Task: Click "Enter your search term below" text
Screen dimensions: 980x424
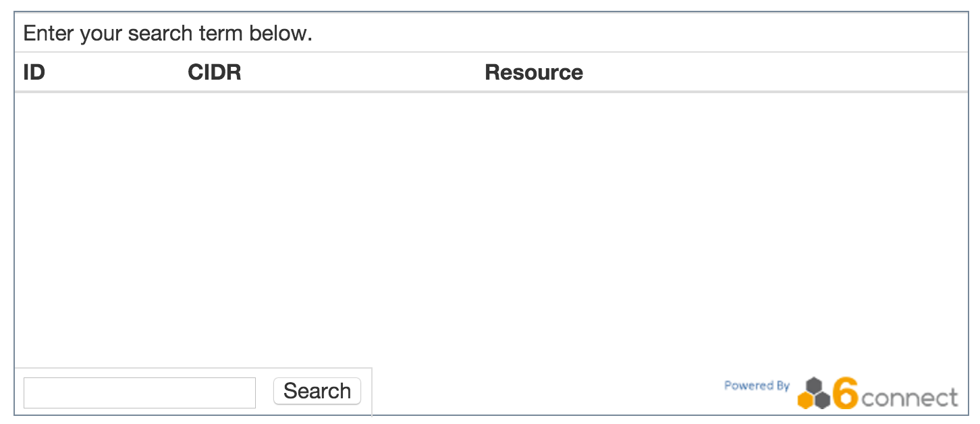Action: pos(168,33)
